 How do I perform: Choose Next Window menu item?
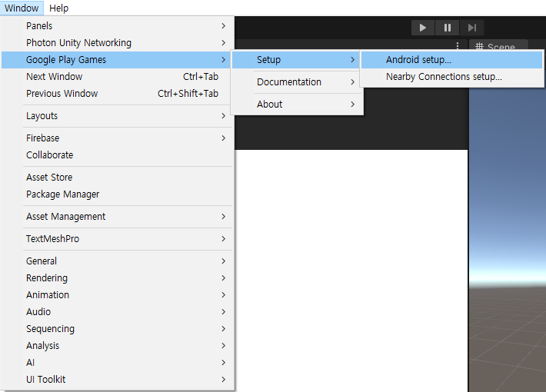(118, 77)
